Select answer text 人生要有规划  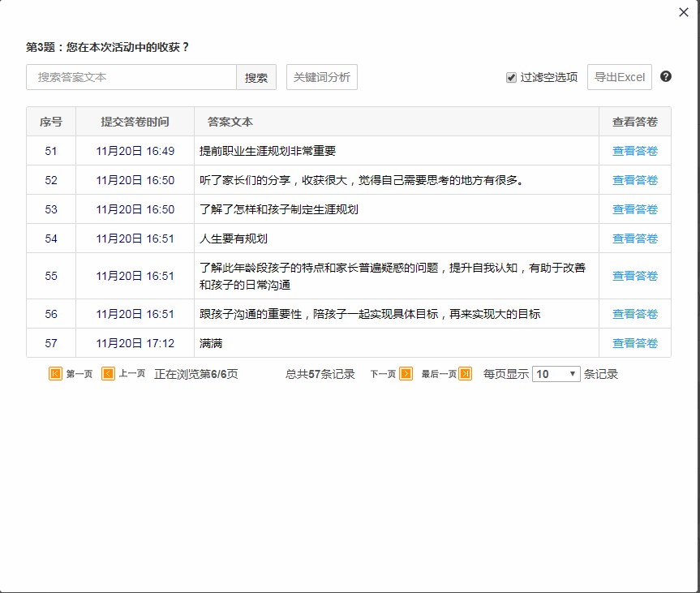click(234, 238)
